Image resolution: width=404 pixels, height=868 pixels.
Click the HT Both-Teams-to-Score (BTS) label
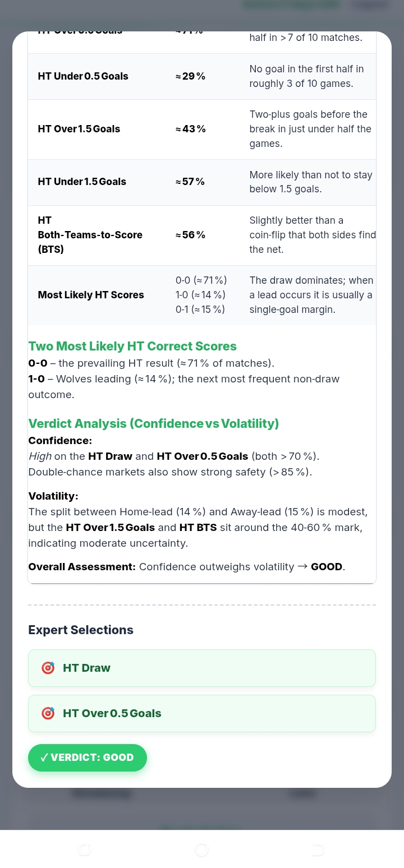90,235
